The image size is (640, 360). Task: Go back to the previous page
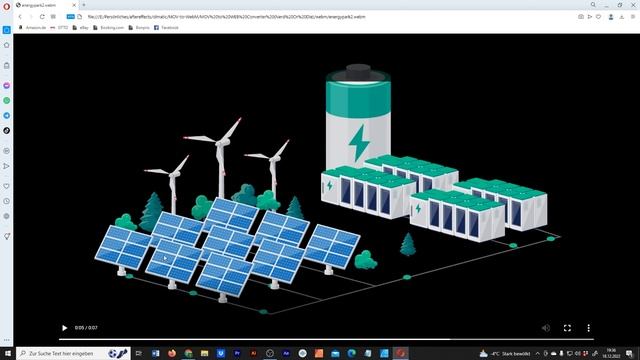[20, 17]
